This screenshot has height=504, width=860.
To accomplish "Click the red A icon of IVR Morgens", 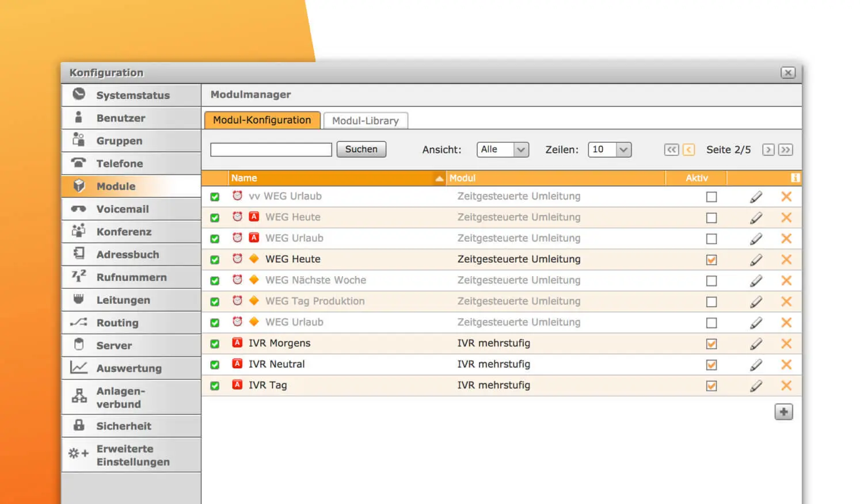I will tap(237, 343).
